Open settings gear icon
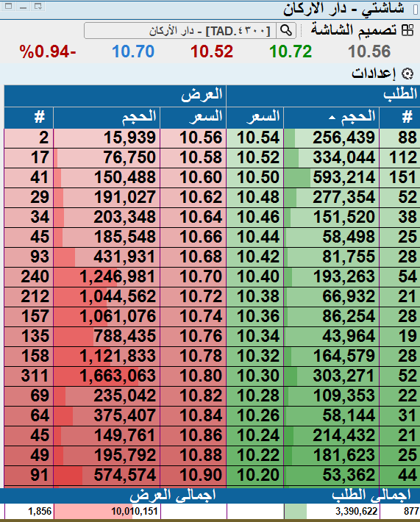Image resolution: width=420 pixels, height=522 pixels. click(407, 74)
